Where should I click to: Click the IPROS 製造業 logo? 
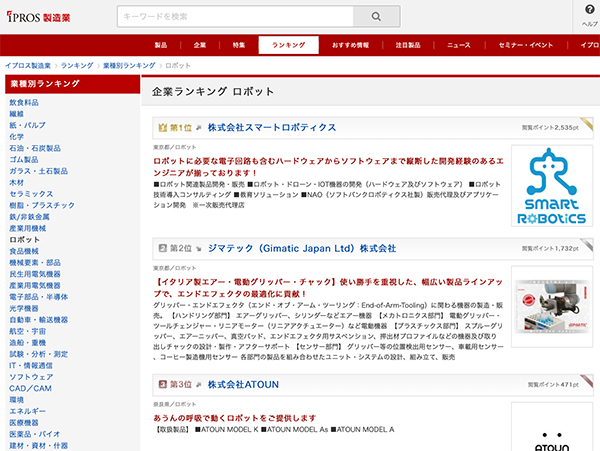pos(38,17)
